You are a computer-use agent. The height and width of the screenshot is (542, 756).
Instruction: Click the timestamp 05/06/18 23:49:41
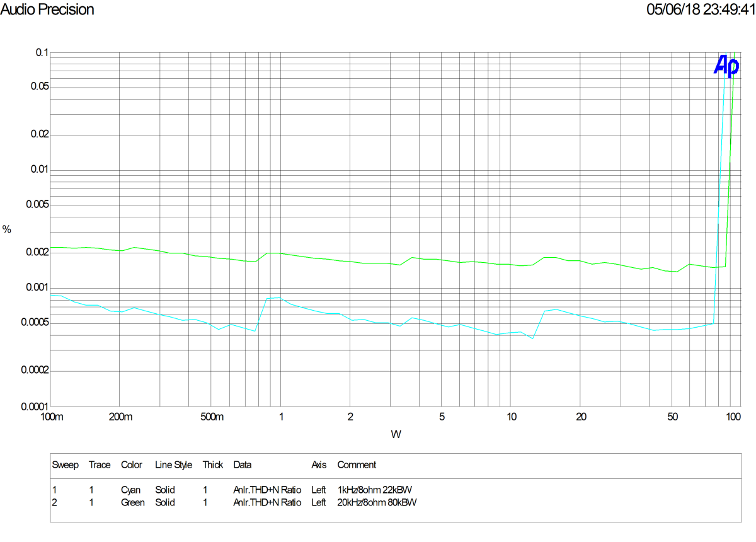tap(701, 9)
